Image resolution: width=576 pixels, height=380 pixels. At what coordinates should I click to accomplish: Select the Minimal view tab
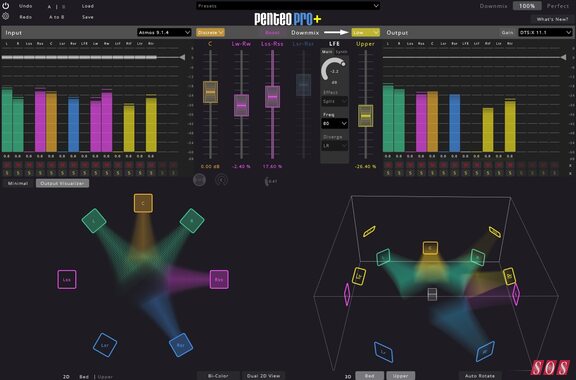pyautogui.click(x=18, y=183)
